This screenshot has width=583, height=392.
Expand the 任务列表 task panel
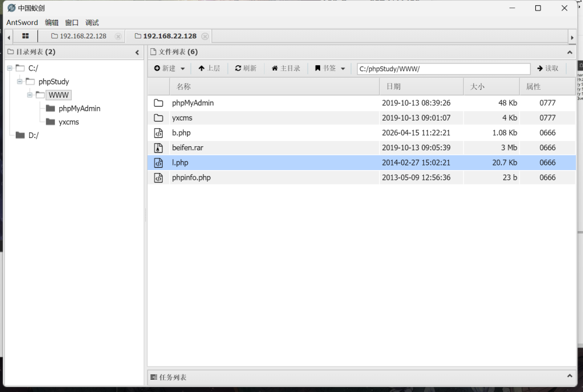tap(570, 377)
